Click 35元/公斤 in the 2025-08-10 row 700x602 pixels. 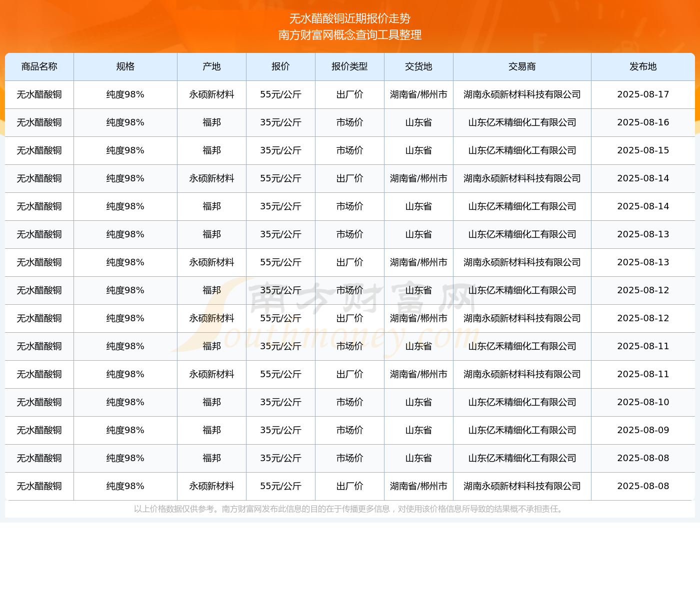(280, 402)
